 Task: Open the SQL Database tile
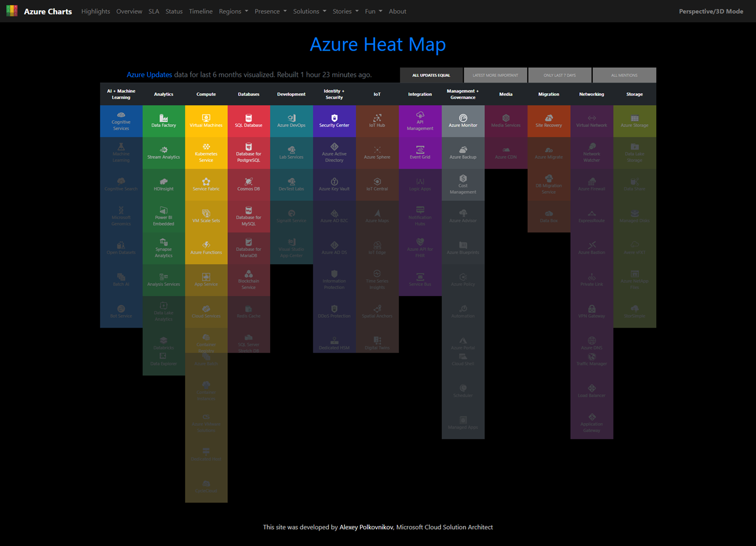tap(249, 121)
